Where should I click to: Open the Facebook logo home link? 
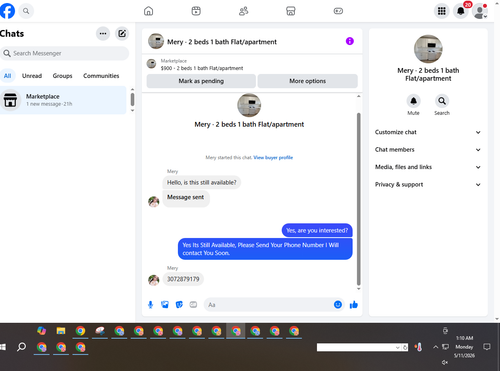point(7,11)
